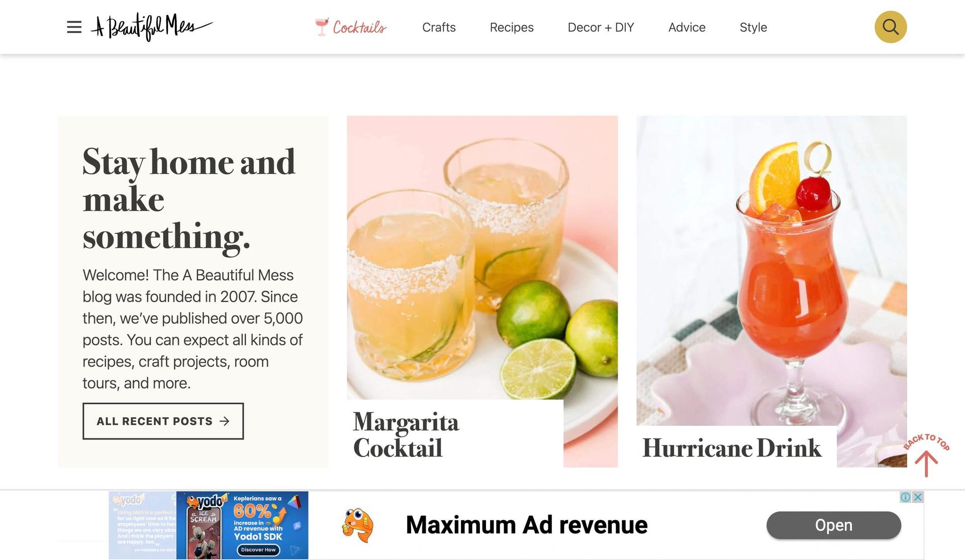Expand the Style navigation menu item
The width and height of the screenshot is (965, 560).
tap(753, 27)
